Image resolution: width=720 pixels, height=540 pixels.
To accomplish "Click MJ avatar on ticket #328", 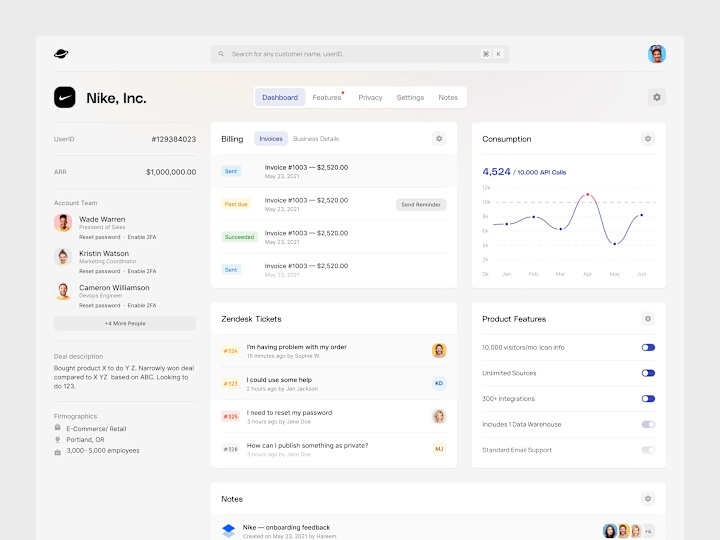I will [x=439, y=449].
